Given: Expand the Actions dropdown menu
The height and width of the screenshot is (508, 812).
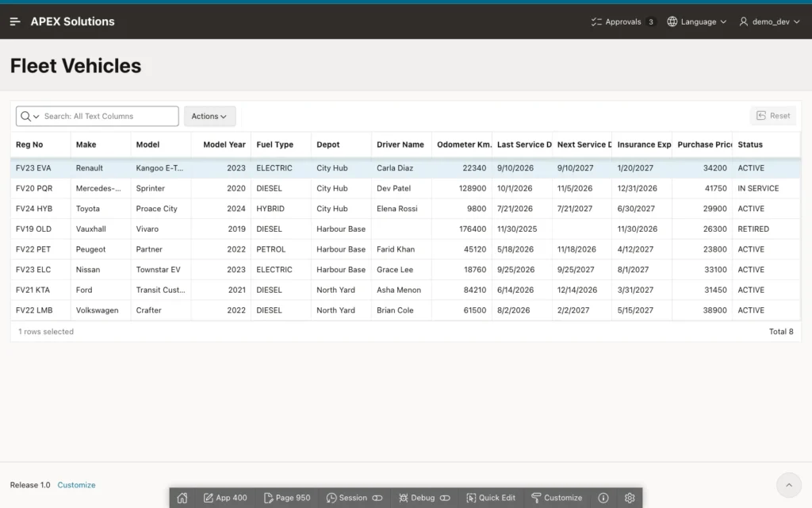Looking at the screenshot, I should pos(209,116).
